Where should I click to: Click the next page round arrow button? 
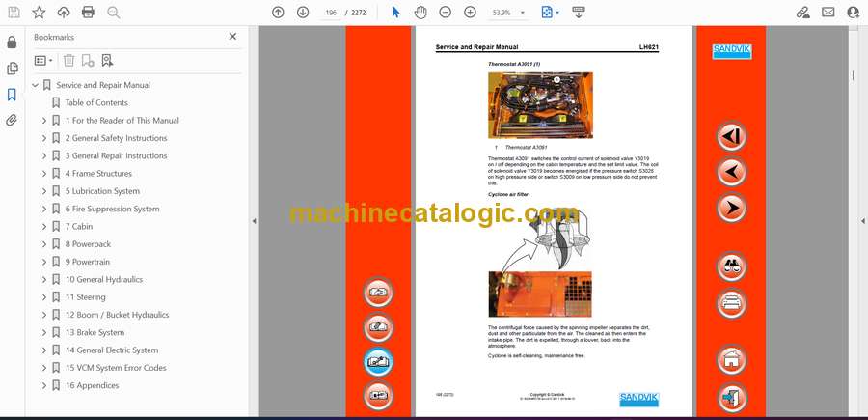[x=731, y=208]
